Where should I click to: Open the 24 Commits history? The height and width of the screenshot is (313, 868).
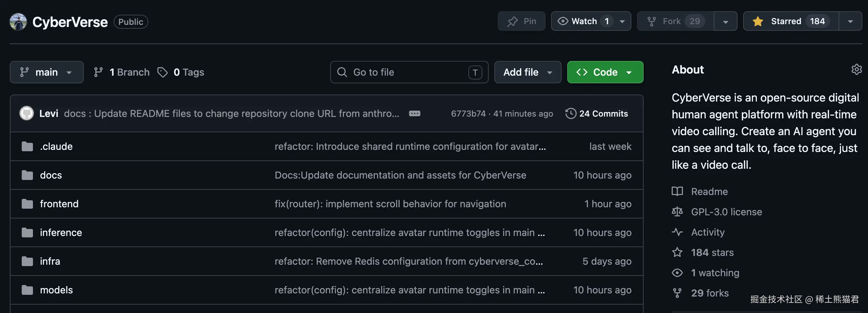point(597,113)
